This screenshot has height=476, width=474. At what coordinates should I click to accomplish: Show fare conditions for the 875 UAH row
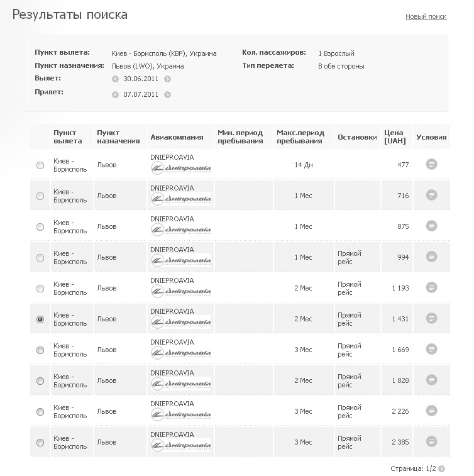coord(431,226)
